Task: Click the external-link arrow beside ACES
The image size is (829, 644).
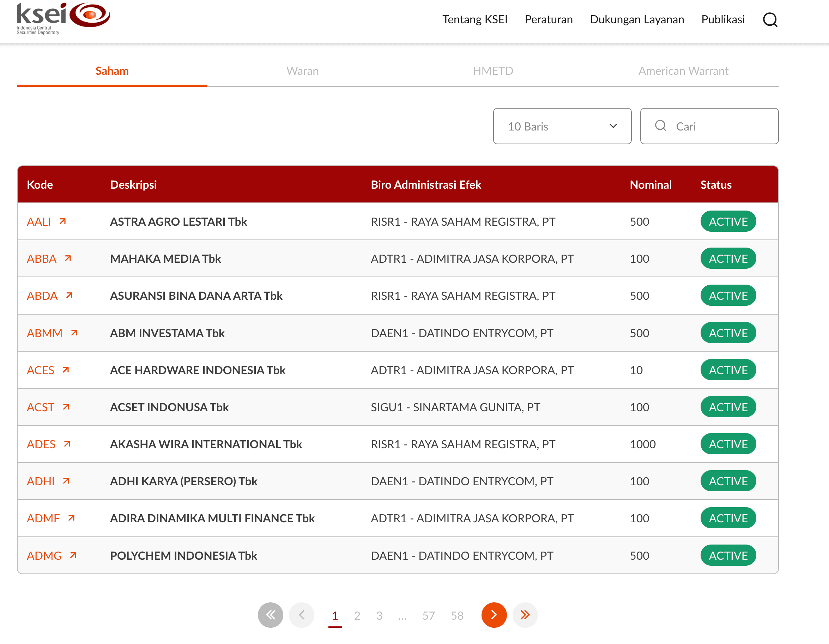Action: tap(66, 369)
